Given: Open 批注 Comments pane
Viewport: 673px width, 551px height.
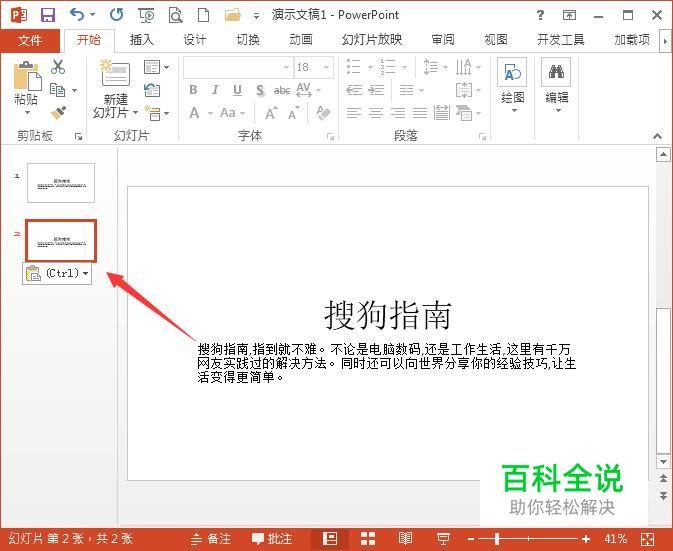Looking at the screenshot, I should 272,539.
